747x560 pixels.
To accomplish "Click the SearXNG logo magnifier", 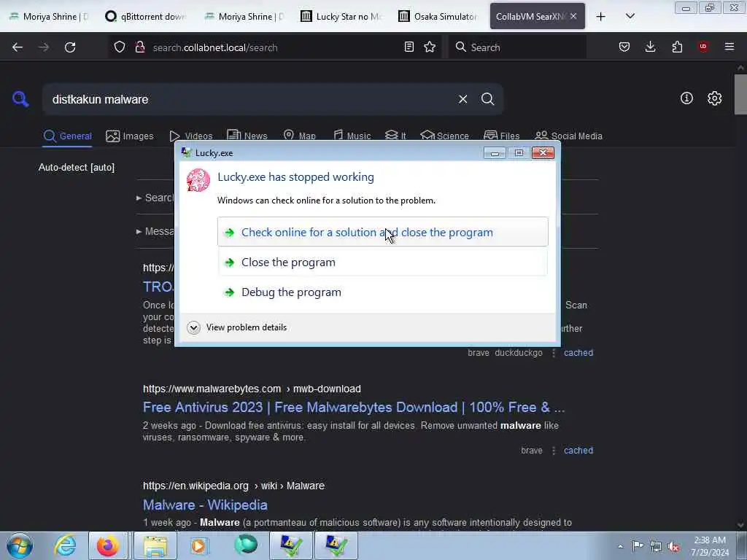I will pyautogui.click(x=20, y=99).
